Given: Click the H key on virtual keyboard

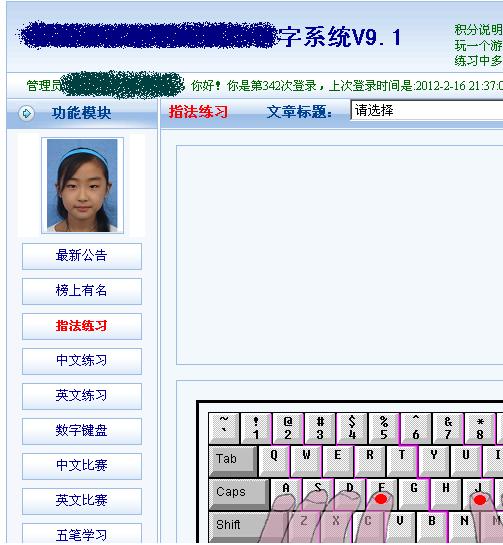Looking at the screenshot, I should pyautogui.click(x=446, y=494).
